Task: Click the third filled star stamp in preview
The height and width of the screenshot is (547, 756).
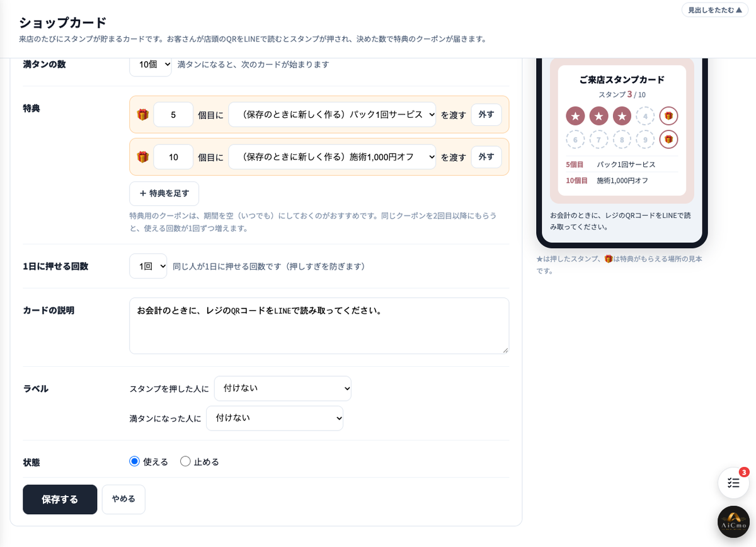Action: click(x=622, y=116)
